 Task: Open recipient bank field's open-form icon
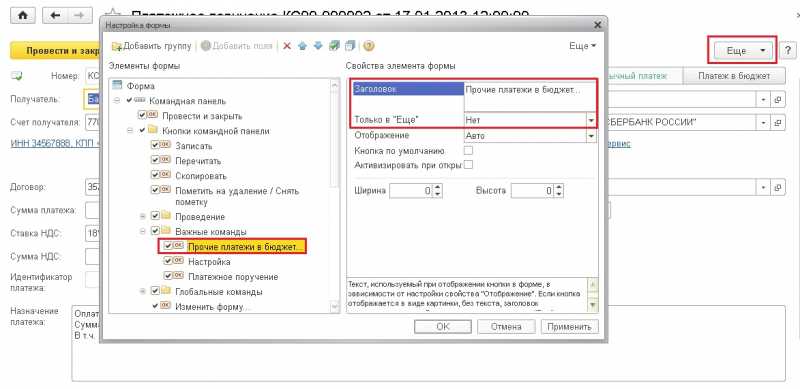(x=778, y=123)
